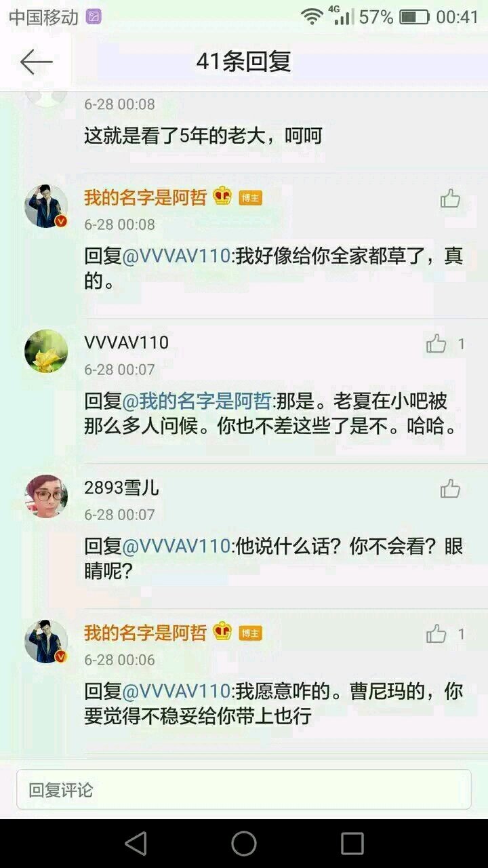Tap the Android back navigation triangle
Viewport: 488px width, 868px height.
(x=136, y=843)
